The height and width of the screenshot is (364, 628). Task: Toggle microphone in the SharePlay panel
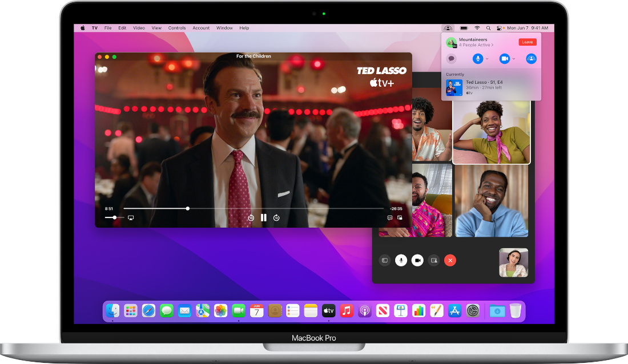(x=477, y=59)
